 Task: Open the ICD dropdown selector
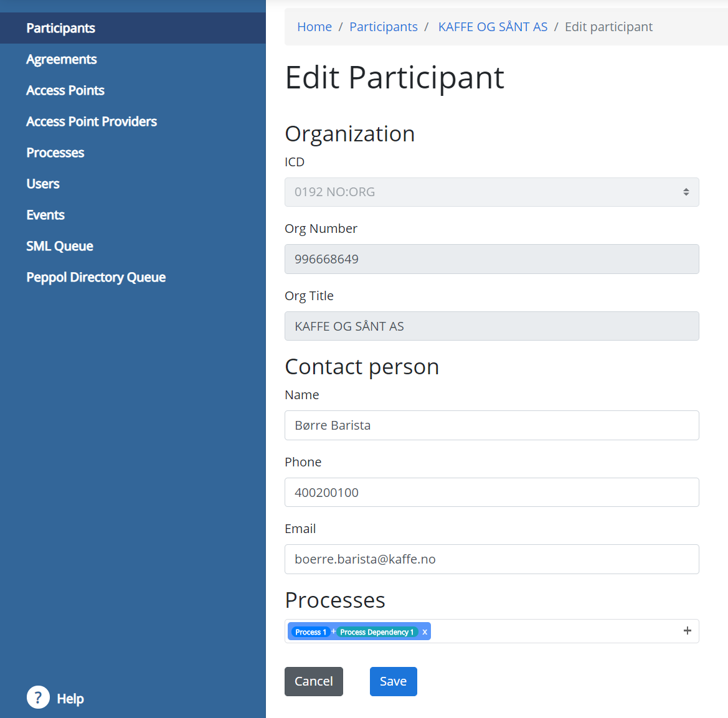[x=491, y=192]
